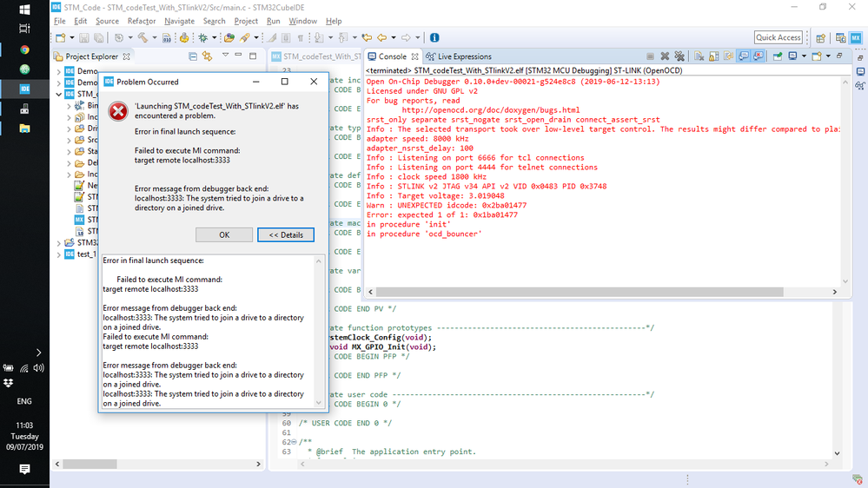Screen dimensions: 868x488
Task: Click the Terminate icon in Console toolbar
Action: (651, 56)
